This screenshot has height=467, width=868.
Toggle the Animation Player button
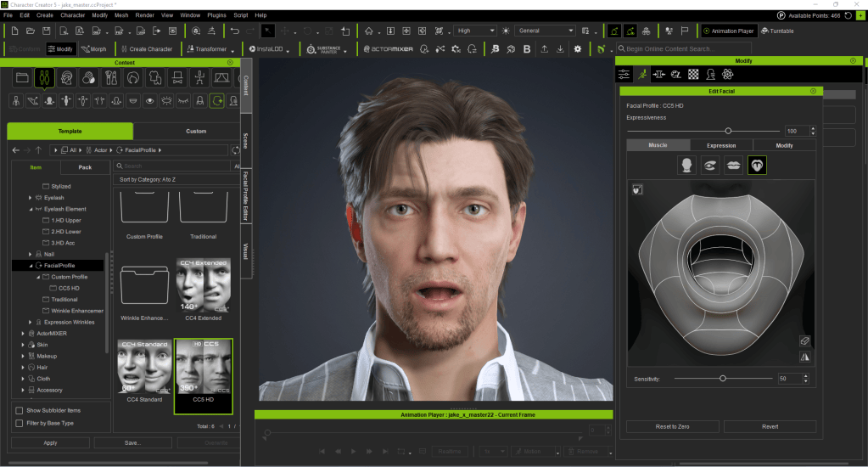coord(729,31)
